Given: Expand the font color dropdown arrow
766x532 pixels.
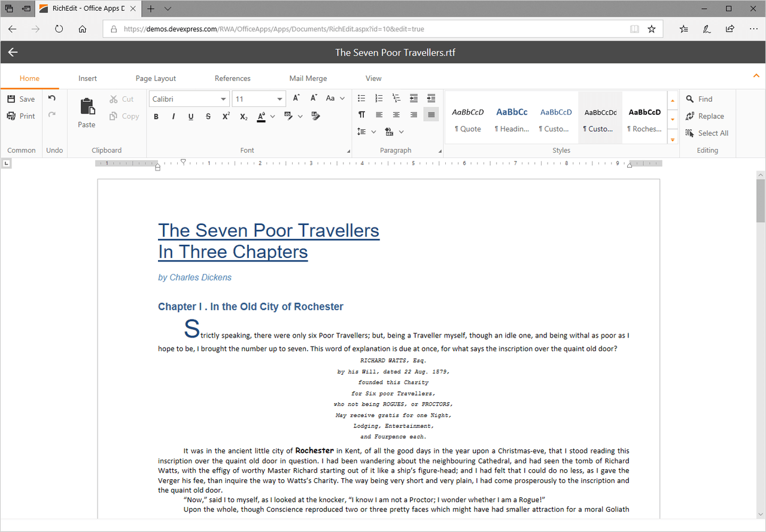Looking at the screenshot, I should tap(273, 117).
